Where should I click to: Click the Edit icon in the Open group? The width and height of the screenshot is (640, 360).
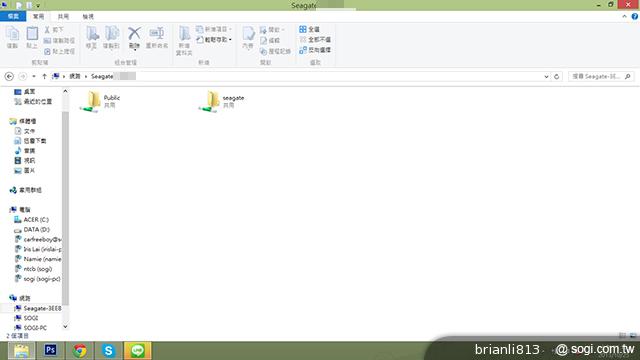click(264, 40)
